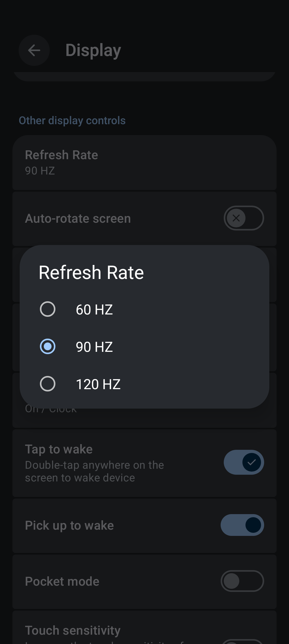Click the 60 HZ option label
The height and width of the screenshot is (644, 289).
coord(94,310)
